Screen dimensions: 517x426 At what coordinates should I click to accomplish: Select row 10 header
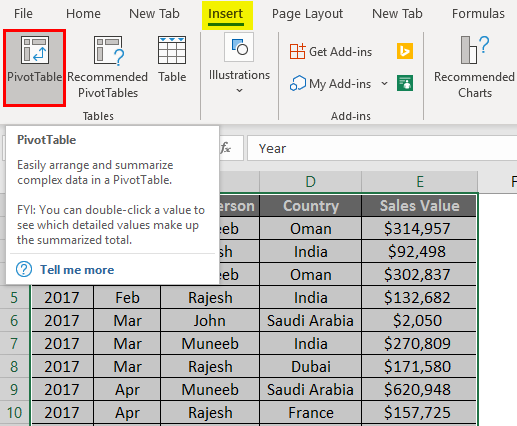(x=14, y=412)
